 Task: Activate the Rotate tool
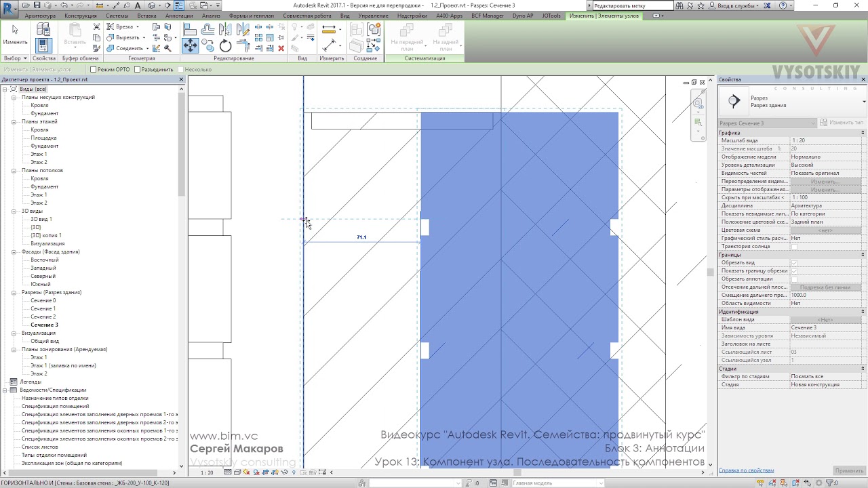tap(225, 45)
